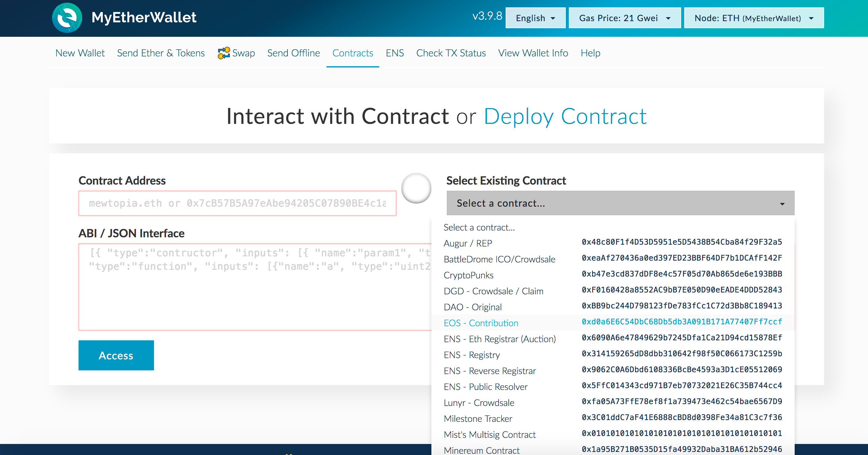868x455 pixels.
Task: Select DGD - Crowdsale / Claim contract
Action: tap(613, 291)
